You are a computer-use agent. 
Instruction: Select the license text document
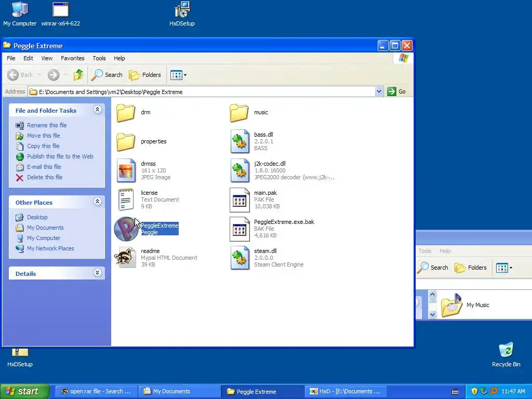tap(126, 200)
